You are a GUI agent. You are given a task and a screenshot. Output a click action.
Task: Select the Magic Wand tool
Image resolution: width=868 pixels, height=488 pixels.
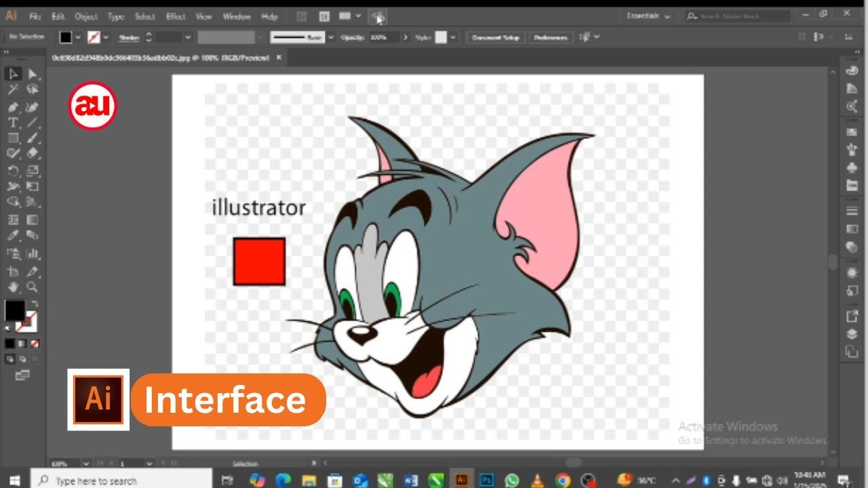click(13, 89)
